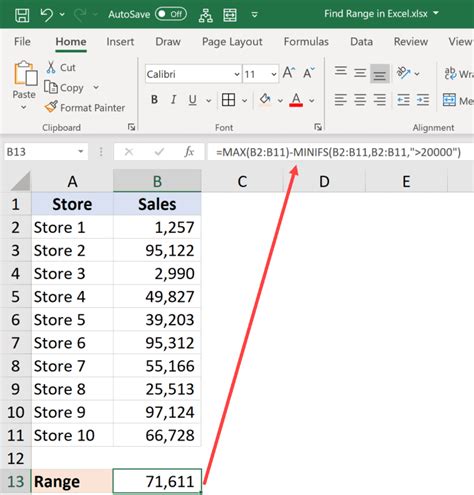The height and width of the screenshot is (495, 474).
Task: Click Middle Align icon
Action: click(x=360, y=73)
